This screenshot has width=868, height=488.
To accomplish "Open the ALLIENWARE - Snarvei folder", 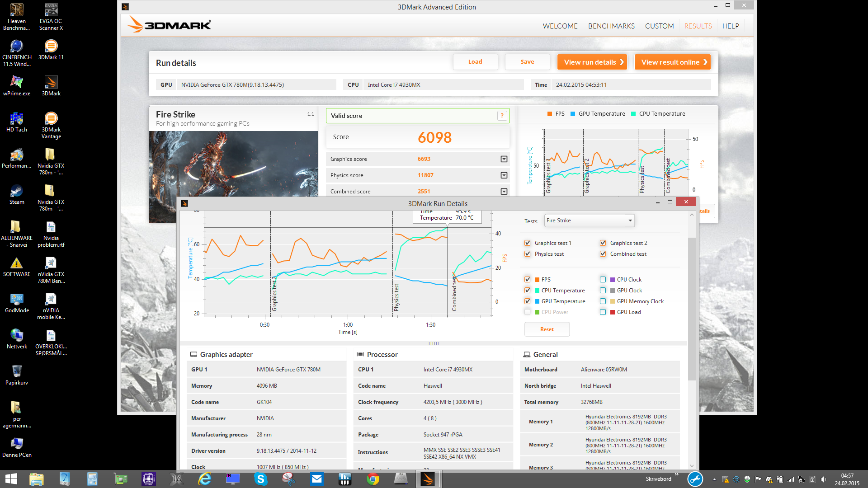I will click(17, 234).
